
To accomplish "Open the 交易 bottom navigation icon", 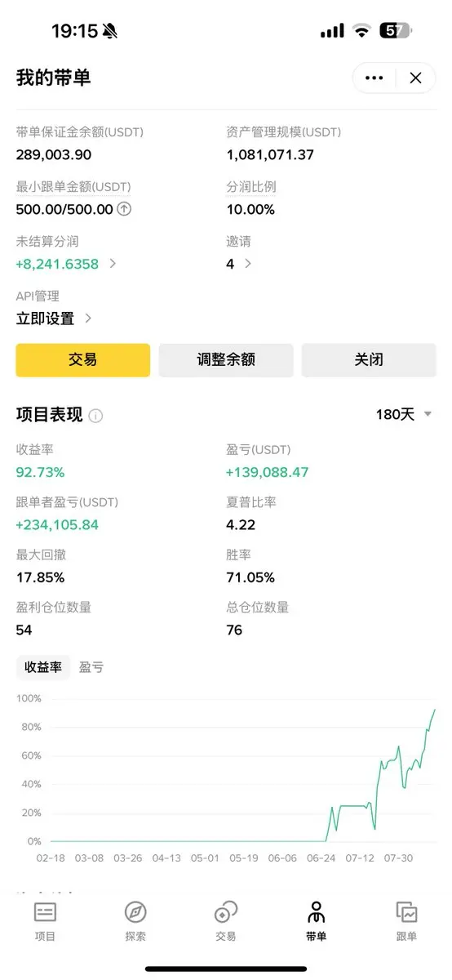I will (x=226, y=913).
